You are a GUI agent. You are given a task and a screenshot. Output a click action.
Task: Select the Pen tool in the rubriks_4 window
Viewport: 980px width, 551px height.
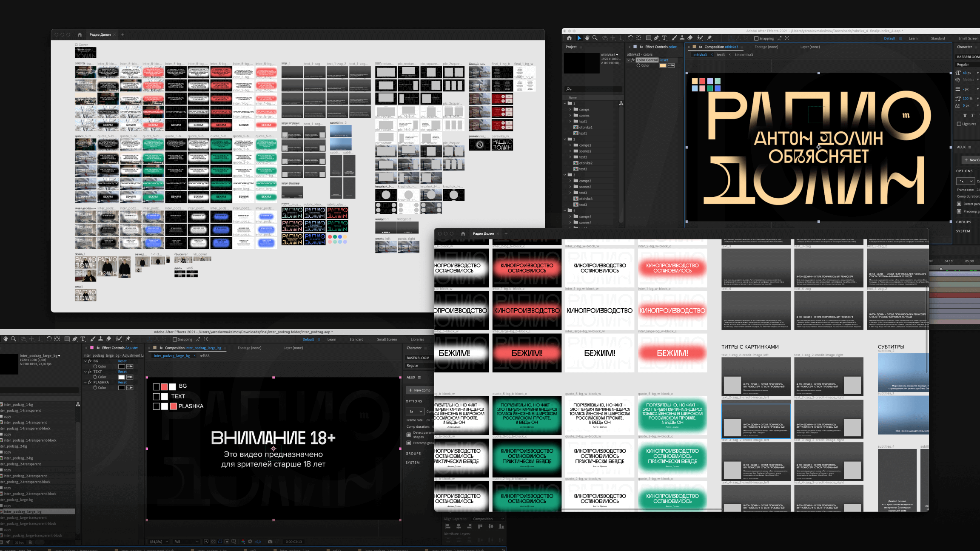point(656,38)
